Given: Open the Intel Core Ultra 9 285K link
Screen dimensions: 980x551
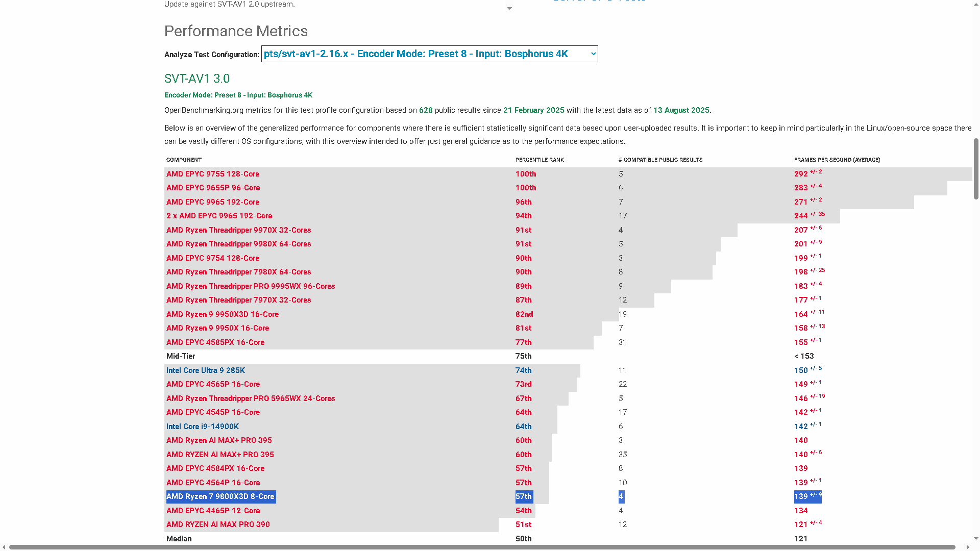Looking at the screenshot, I should pos(206,370).
